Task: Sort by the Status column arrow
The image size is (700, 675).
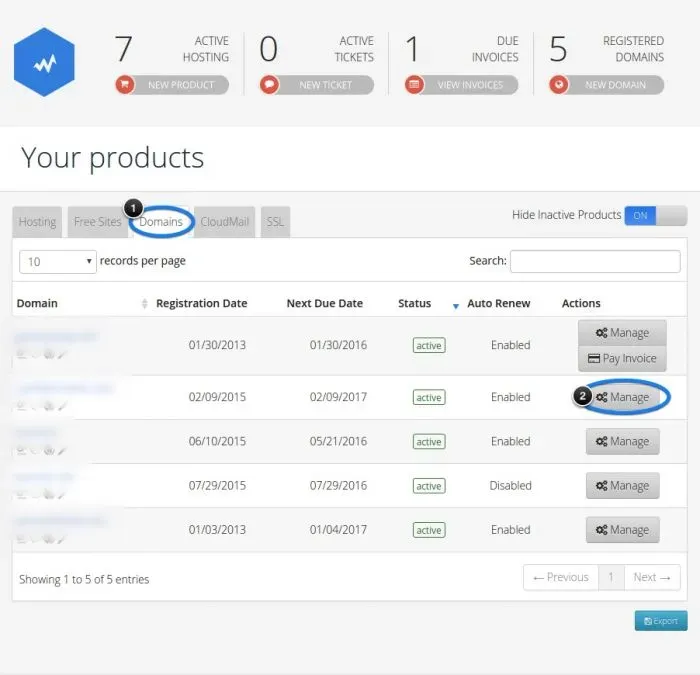Action: pos(455,306)
